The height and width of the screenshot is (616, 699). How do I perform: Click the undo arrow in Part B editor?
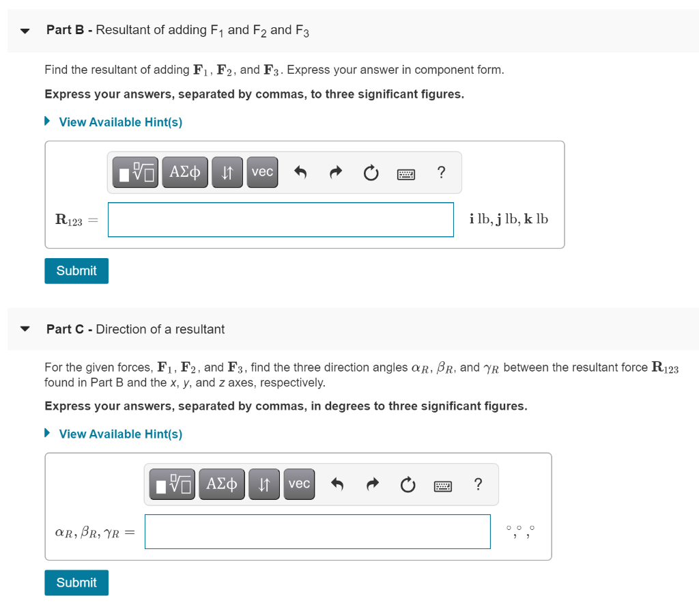(x=300, y=173)
